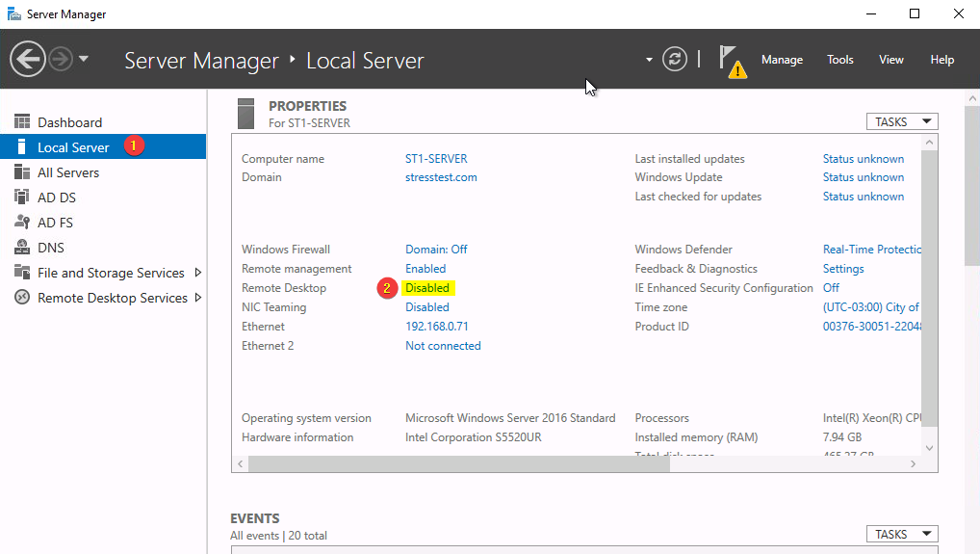Open the Notifications flag with warning
Image resolution: width=980 pixels, height=554 pixels.
(x=732, y=62)
